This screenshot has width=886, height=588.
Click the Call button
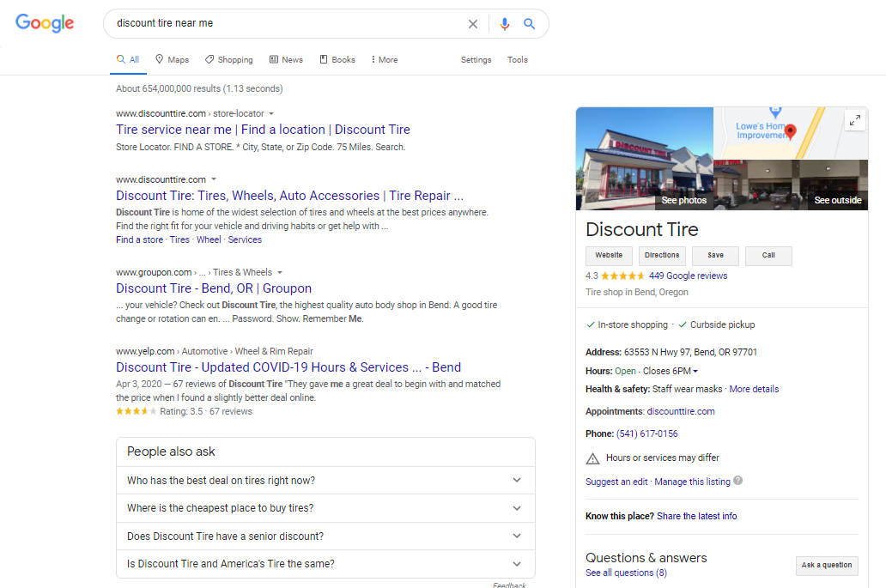[768, 255]
